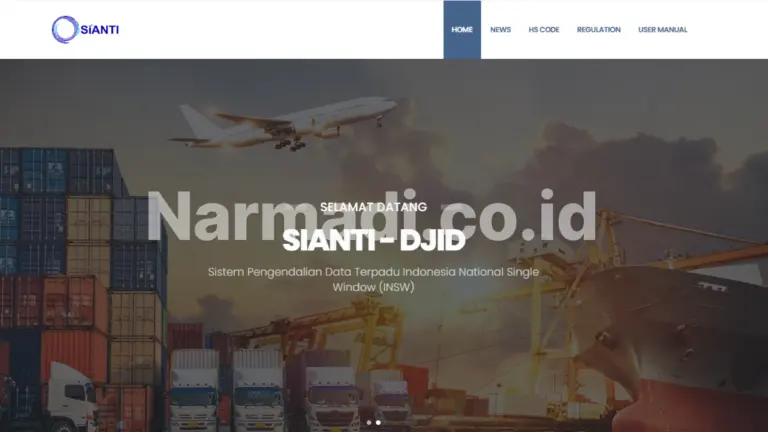This screenshot has width=768, height=432.
Task: Open the HOME menu item
Action: click(x=462, y=30)
